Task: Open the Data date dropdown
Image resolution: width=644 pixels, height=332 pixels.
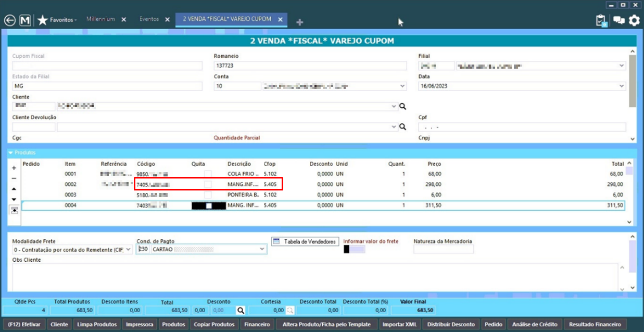Action: click(x=622, y=86)
